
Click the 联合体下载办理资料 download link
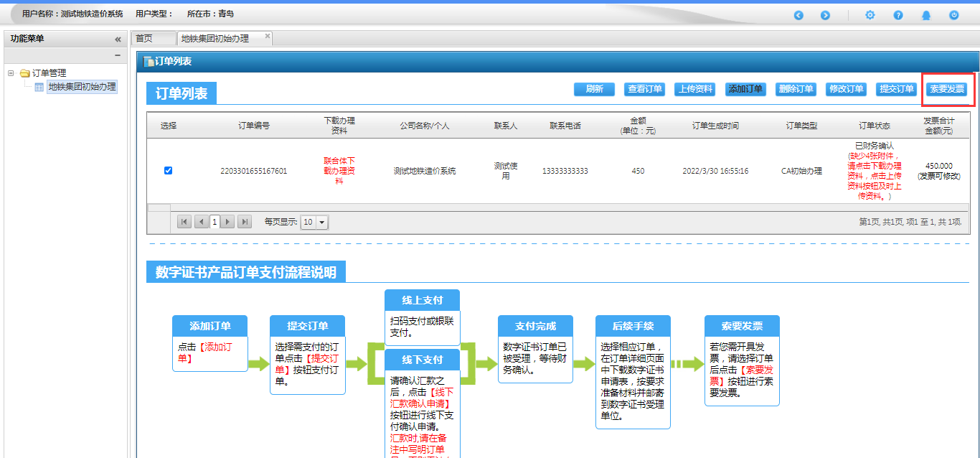(339, 171)
